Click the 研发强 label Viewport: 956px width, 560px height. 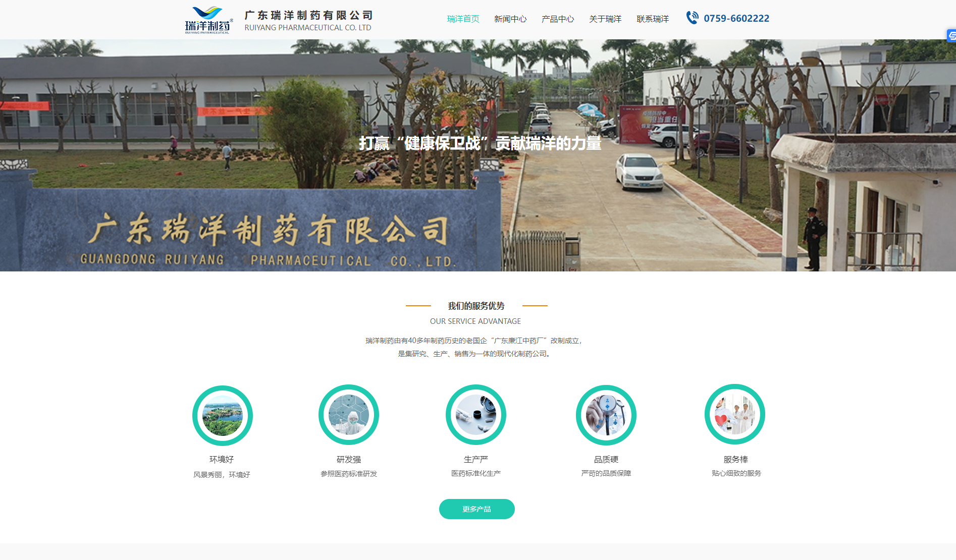(x=349, y=459)
